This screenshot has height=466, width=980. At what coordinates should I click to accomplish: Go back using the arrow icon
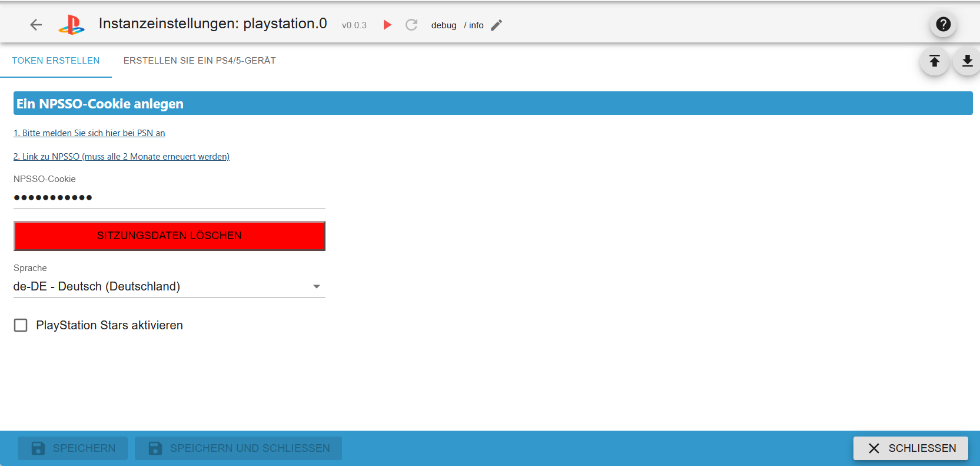pos(36,25)
